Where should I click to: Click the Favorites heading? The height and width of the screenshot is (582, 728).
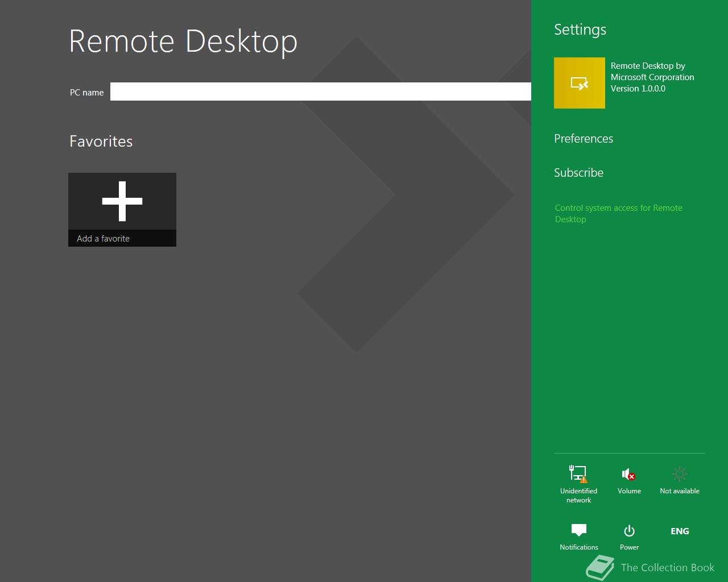(101, 142)
